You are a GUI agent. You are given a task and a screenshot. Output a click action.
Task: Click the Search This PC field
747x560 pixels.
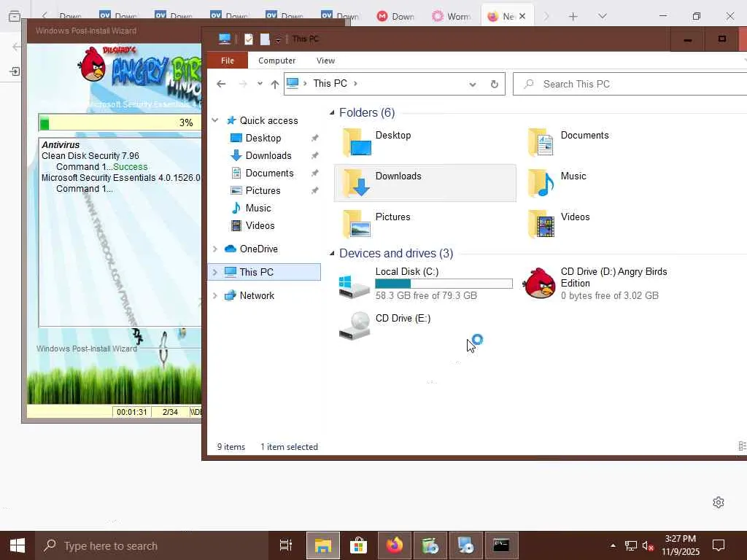tap(630, 85)
